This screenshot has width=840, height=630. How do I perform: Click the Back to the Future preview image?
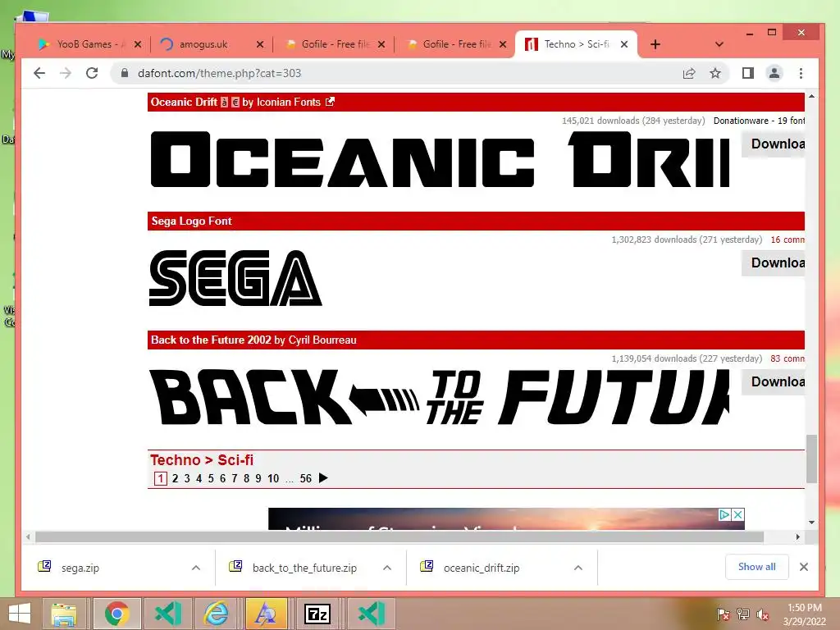[440, 397]
